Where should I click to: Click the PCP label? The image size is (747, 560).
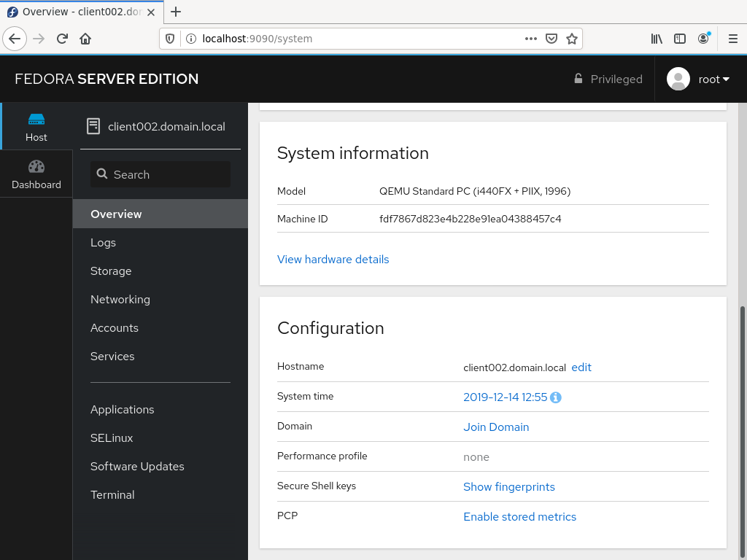[x=287, y=516]
